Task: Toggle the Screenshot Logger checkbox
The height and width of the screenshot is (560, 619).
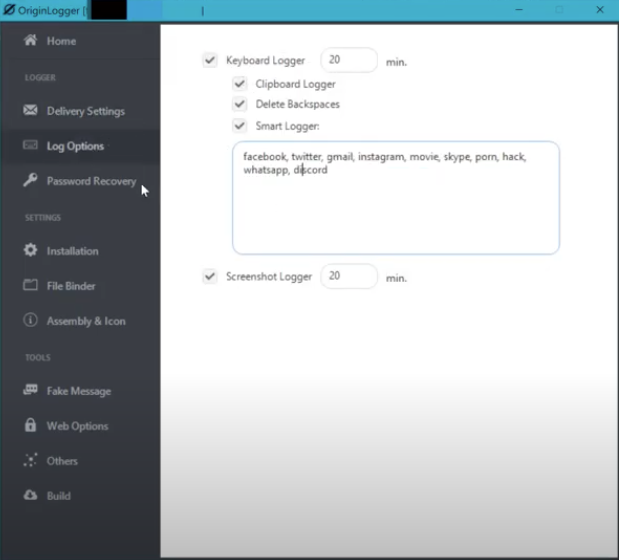Action: click(210, 276)
